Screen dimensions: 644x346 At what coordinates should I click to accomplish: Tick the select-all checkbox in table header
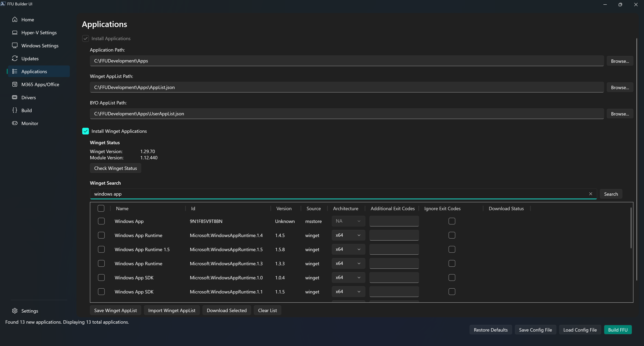pyautogui.click(x=101, y=208)
